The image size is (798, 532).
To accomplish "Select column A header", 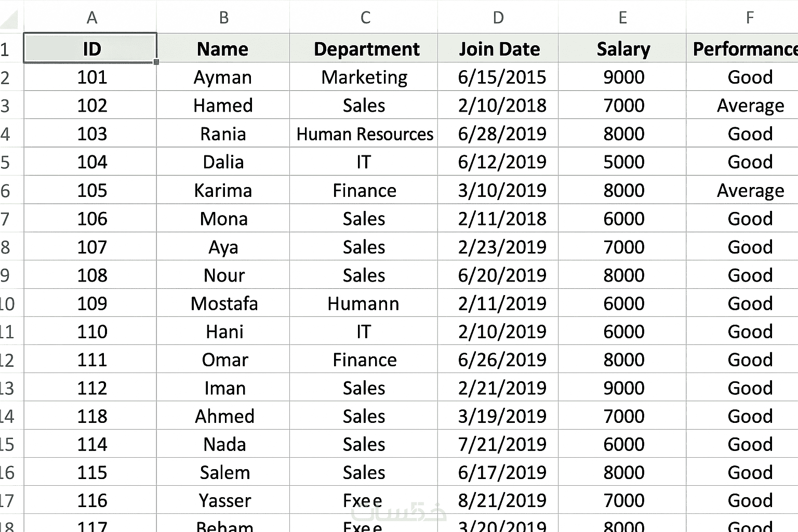I will pyautogui.click(x=91, y=18).
